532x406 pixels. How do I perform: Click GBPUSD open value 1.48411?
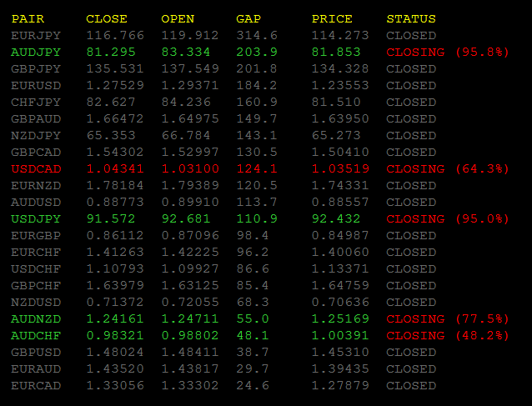point(190,352)
